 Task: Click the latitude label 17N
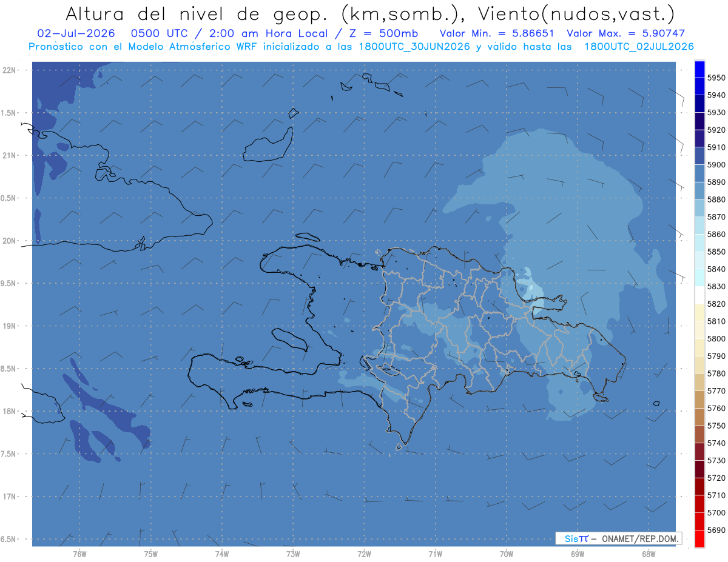[x=9, y=497]
